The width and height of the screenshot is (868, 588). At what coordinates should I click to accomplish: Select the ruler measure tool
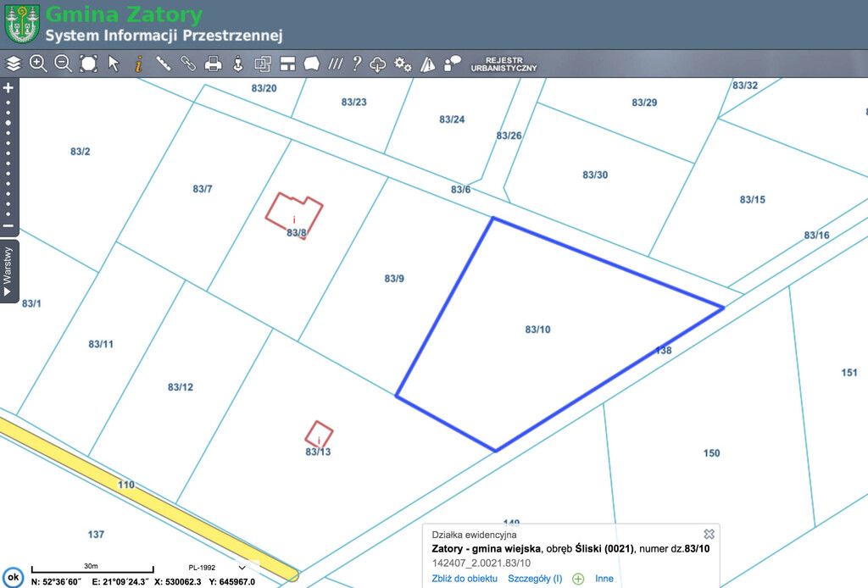164,64
